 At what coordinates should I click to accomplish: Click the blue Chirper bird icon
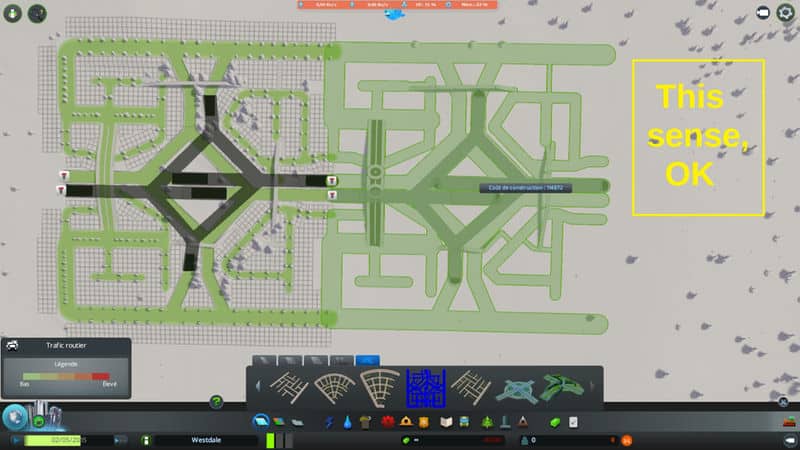click(398, 15)
